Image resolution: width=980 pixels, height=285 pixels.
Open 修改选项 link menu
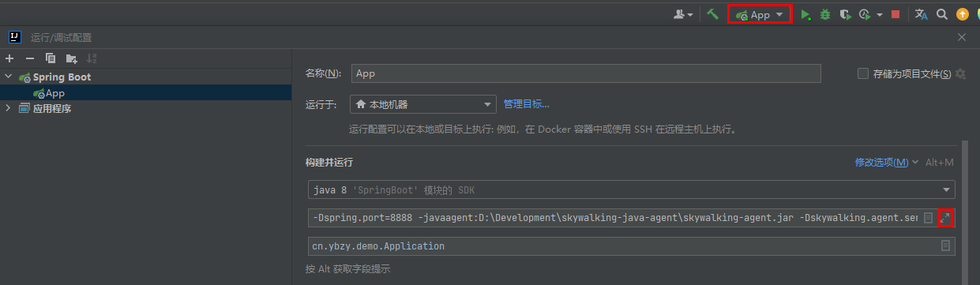(x=886, y=162)
